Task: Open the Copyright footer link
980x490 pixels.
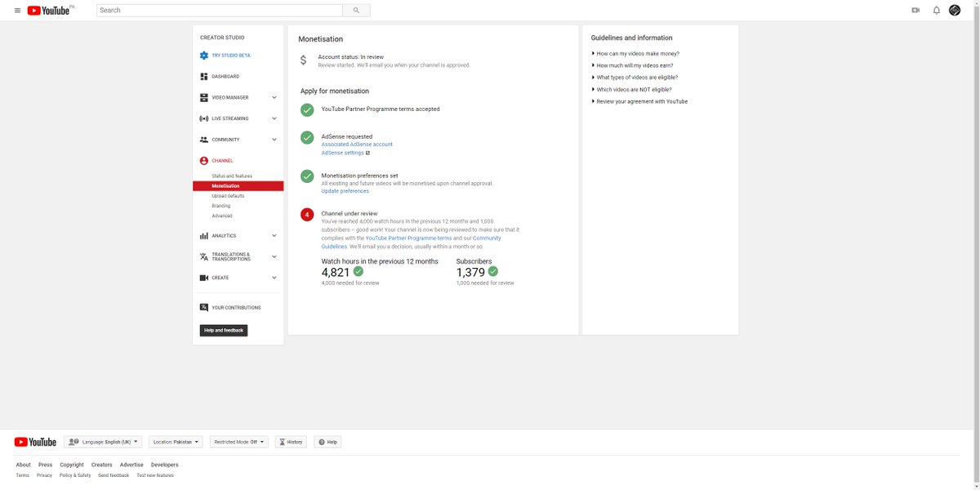Action: [x=72, y=465]
